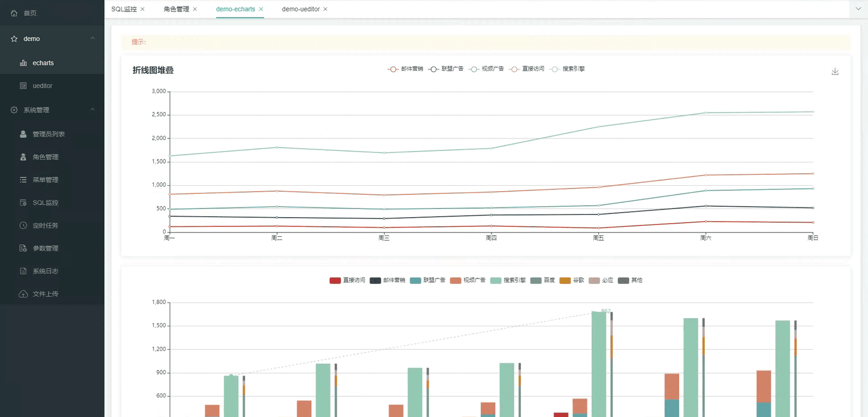The image size is (868, 417).
Task: Toggle 百度 in bar chart legend
Action: [x=542, y=280]
